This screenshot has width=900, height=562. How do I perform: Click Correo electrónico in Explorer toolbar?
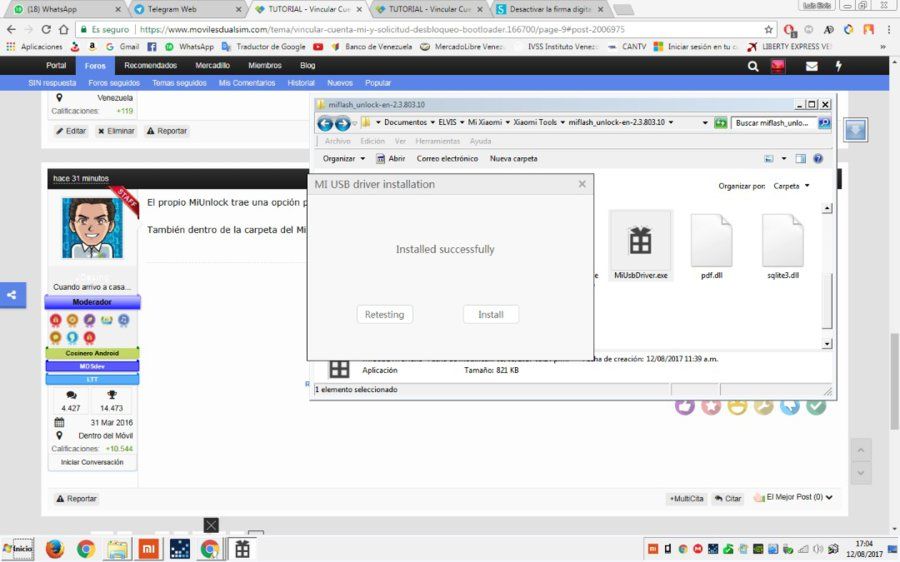(x=447, y=158)
